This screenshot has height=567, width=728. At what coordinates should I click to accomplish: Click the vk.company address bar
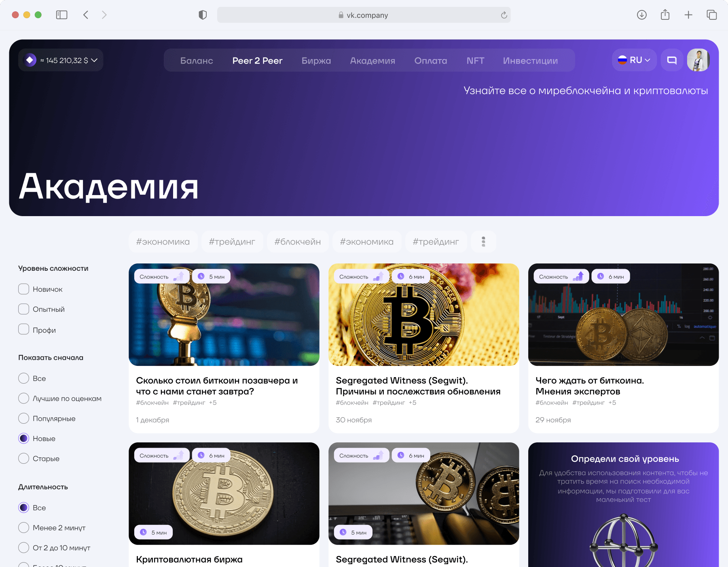[364, 15]
